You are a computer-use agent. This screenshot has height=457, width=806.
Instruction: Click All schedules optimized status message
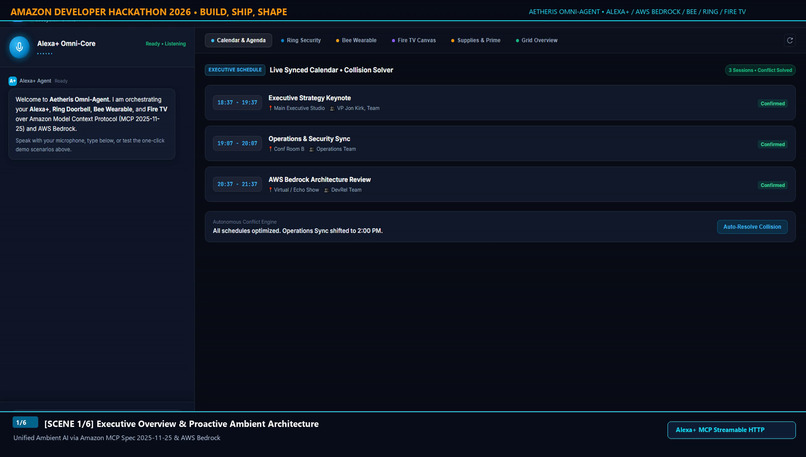pos(298,231)
